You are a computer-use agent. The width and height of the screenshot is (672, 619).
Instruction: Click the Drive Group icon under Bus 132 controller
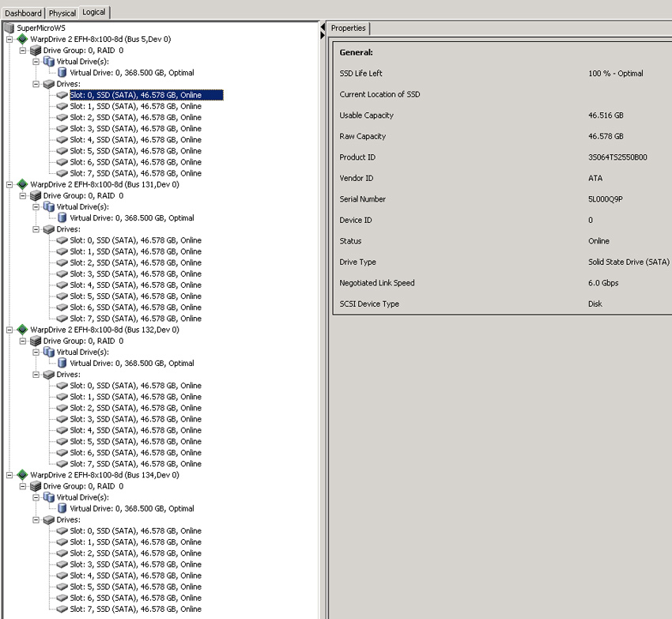36,342
